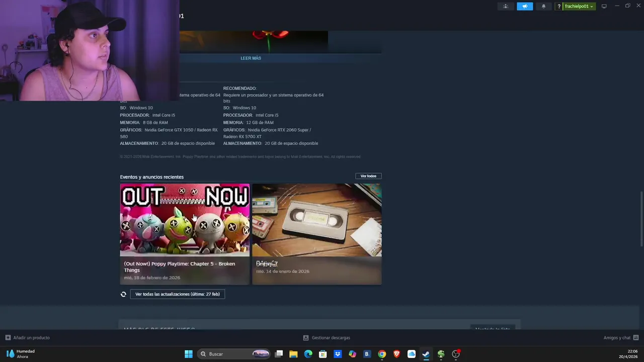This screenshot has width=644, height=362.
Task: Click the Mob Entertainment copyright notice
Action: (240, 157)
